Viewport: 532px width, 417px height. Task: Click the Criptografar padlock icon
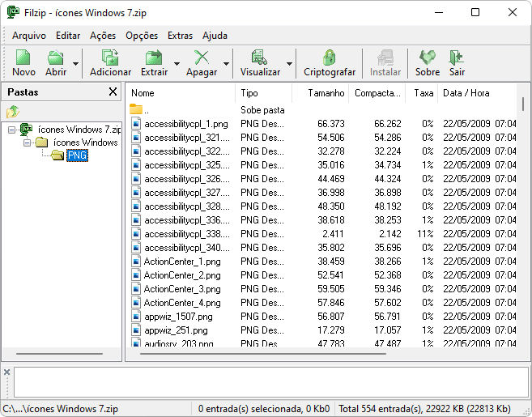pos(330,57)
